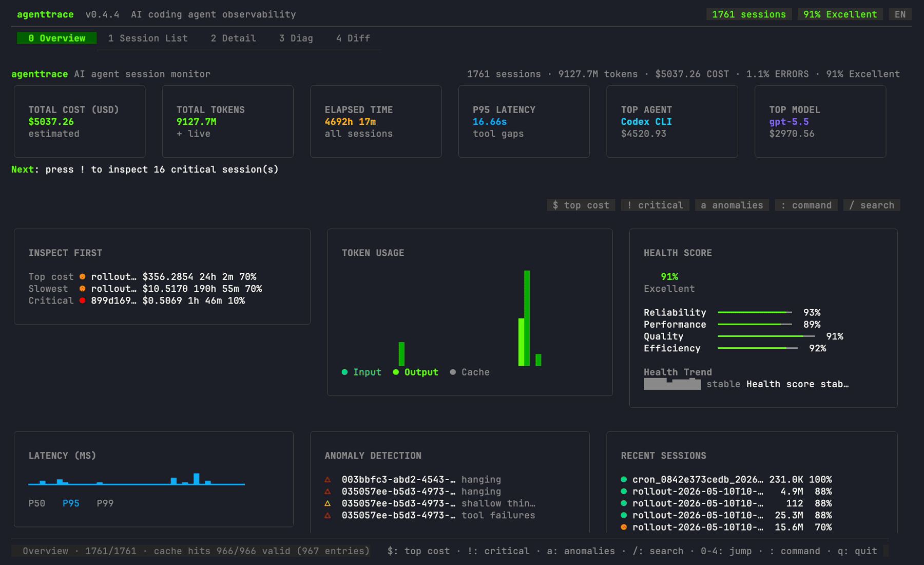Screen dimensions: 924x565
Task: Open Critical session 899d169
Action: 137,300
